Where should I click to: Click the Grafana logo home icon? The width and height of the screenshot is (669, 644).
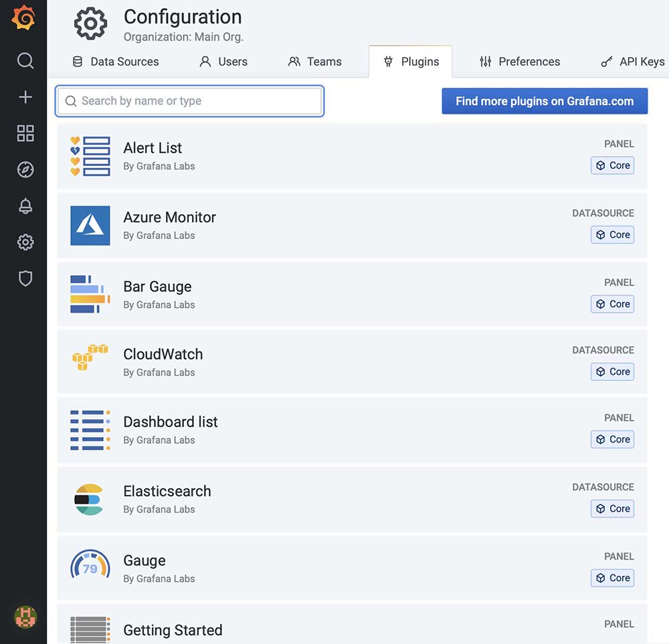[24, 18]
